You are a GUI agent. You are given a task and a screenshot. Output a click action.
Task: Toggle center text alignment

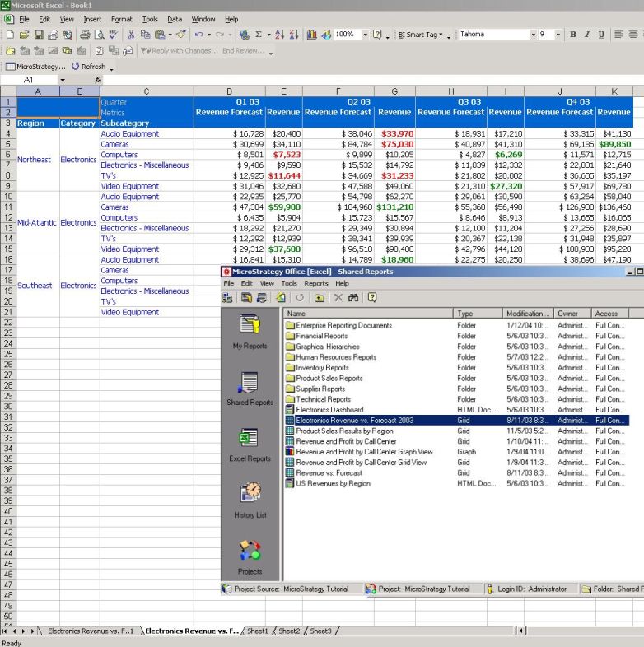[x=632, y=35]
